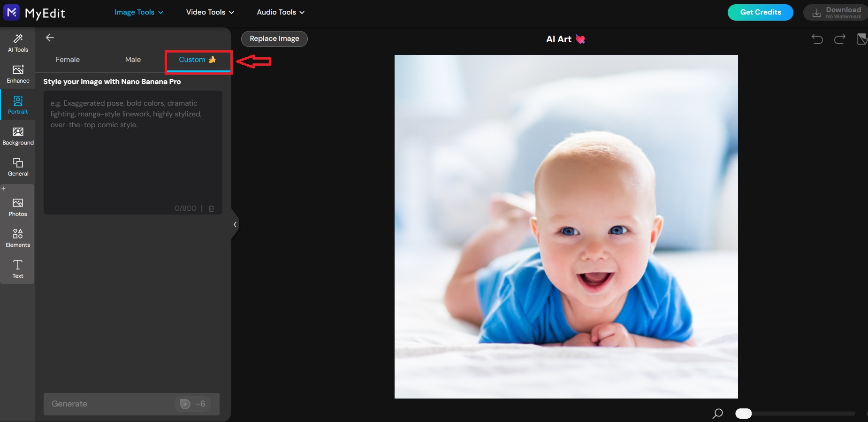
Task: Click the Generate button
Action: click(131, 404)
